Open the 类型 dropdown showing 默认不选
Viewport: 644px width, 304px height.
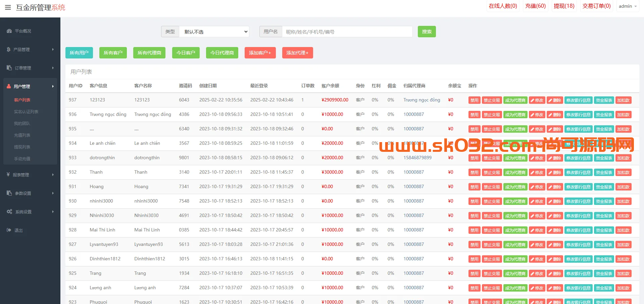coord(214,32)
